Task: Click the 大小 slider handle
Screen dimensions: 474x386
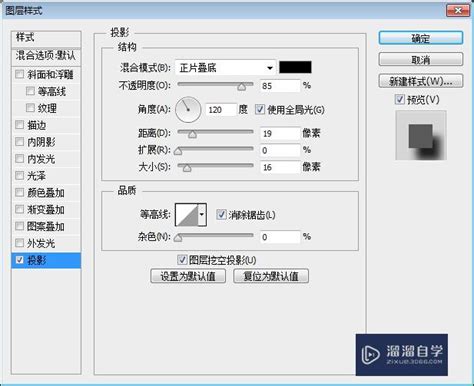Action: [187, 168]
